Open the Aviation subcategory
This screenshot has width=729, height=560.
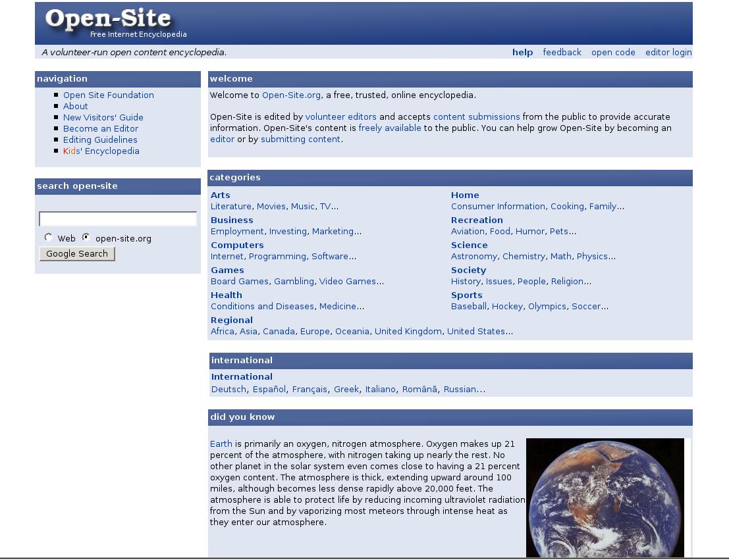coord(468,232)
